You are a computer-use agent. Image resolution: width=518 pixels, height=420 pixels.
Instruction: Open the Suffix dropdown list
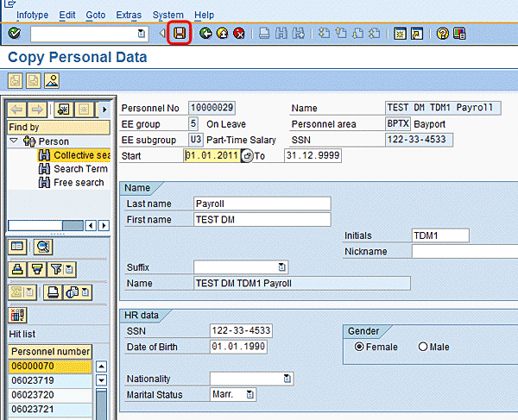(x=281, y=266)
